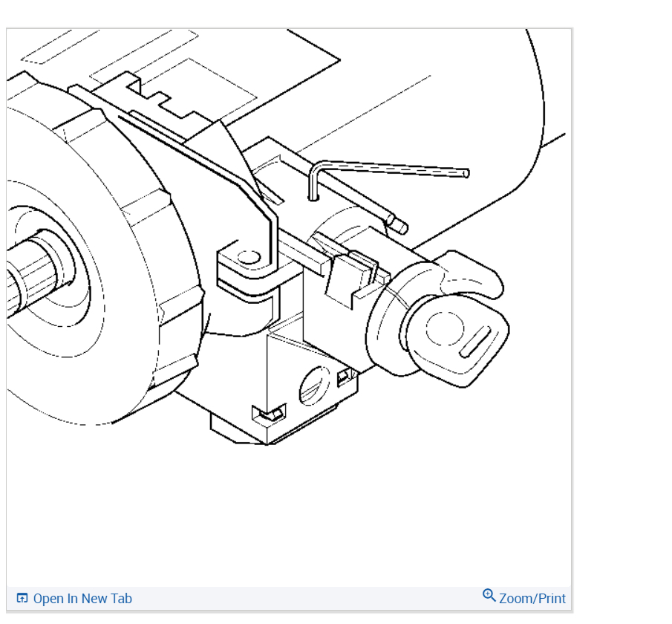
Task: Click the footer bar below the diagram
Action: [290, 598]
